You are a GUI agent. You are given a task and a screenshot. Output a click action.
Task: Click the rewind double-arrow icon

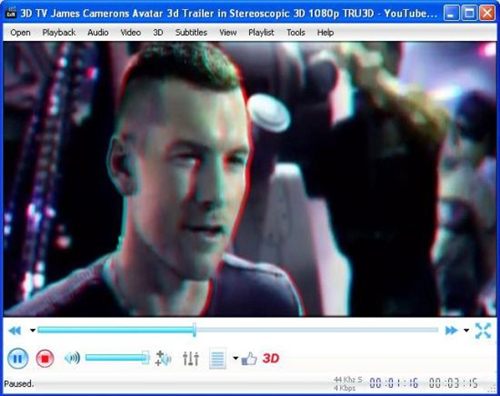click(15, 331)
